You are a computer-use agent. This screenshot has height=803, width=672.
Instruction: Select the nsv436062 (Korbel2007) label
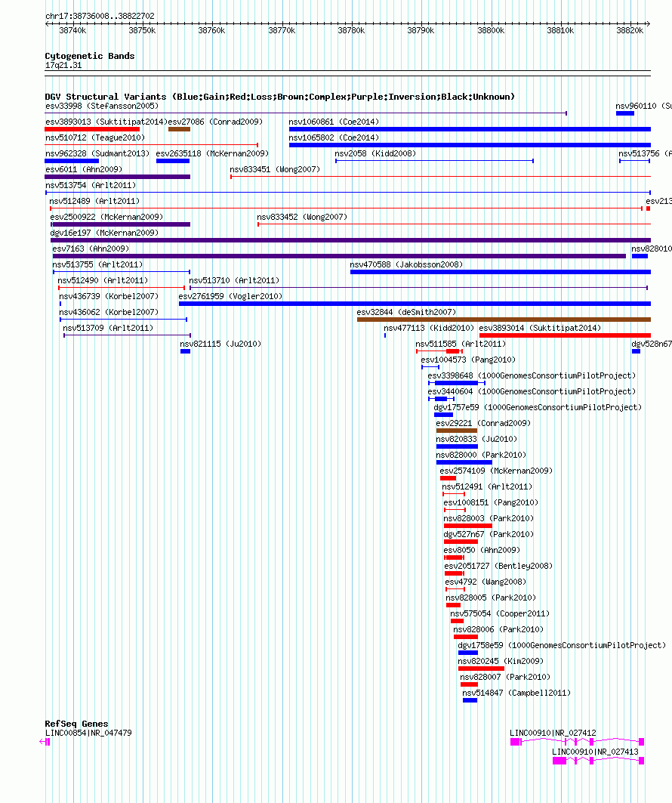coord(109,313)
